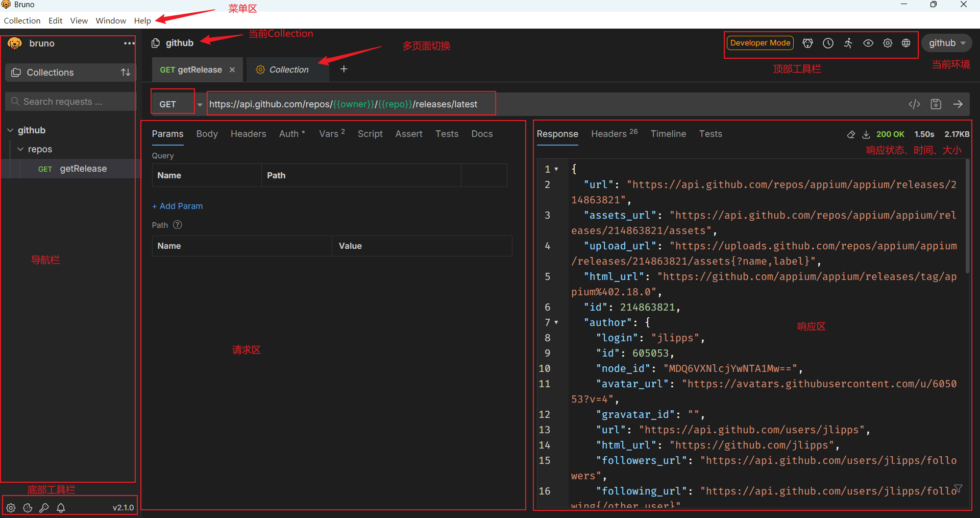The height and width of the screenshot is (518, 980).
Task: Open the response Timeline tab
Action: click(668, 134)
